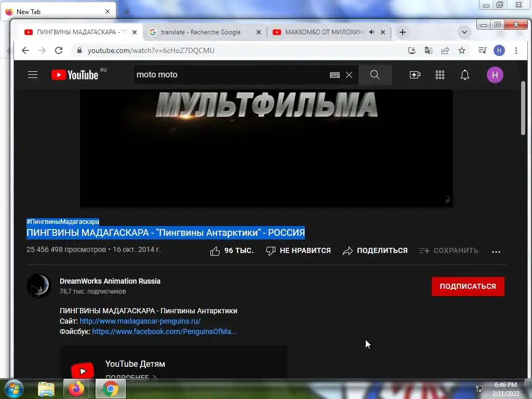Switch to МАККОМБО ОТ МИЛОХИН tab
This screenshot has width=532, height=399.
tap(329, 32)
